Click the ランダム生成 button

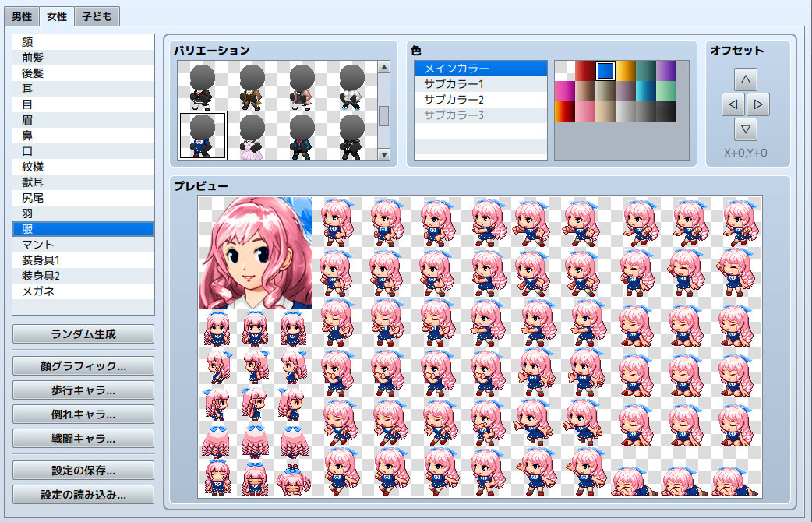click(x=83, y=333)
